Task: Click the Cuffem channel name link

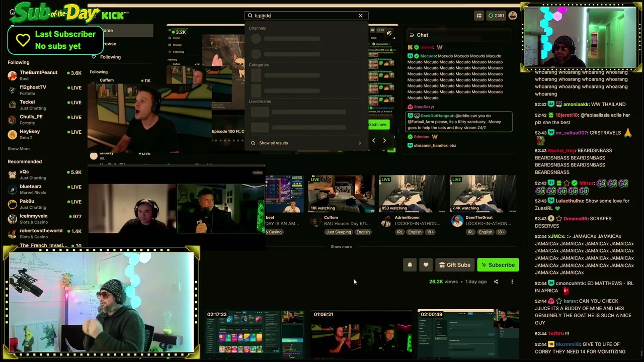Action: tap(331, 218)
